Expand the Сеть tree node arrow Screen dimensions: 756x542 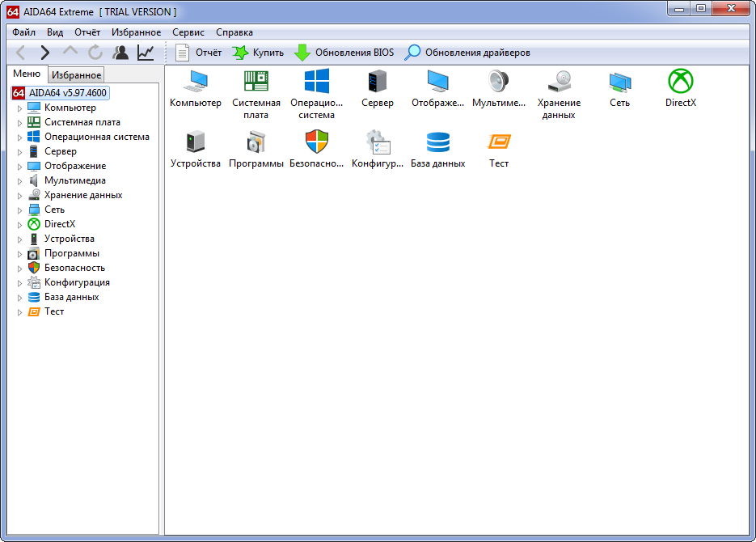pos(20,210)
